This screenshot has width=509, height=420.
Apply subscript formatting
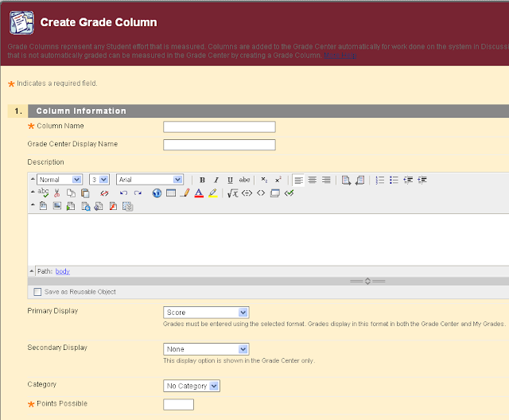(264, 180)
